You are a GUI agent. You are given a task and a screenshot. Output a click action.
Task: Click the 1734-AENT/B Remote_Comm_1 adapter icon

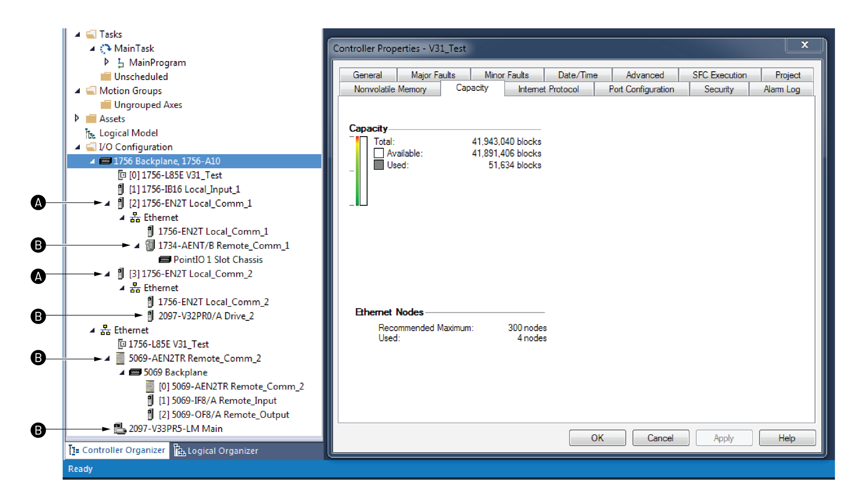click(x=150, y=245)
